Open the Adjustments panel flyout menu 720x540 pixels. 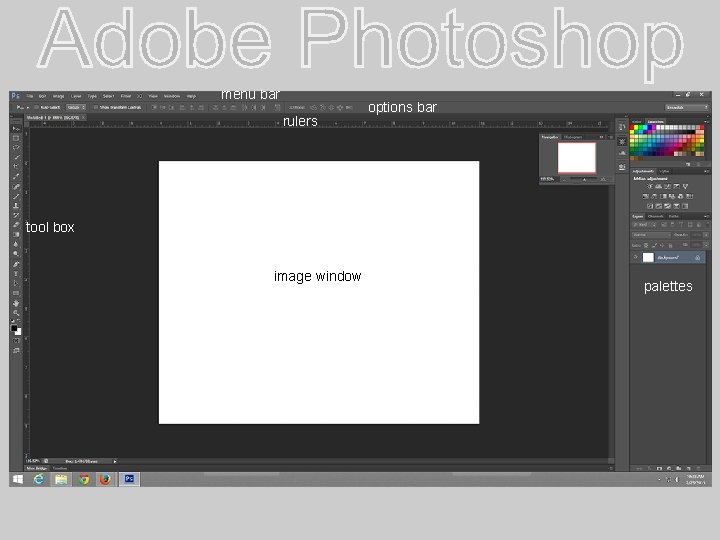[x=706, y=171]
